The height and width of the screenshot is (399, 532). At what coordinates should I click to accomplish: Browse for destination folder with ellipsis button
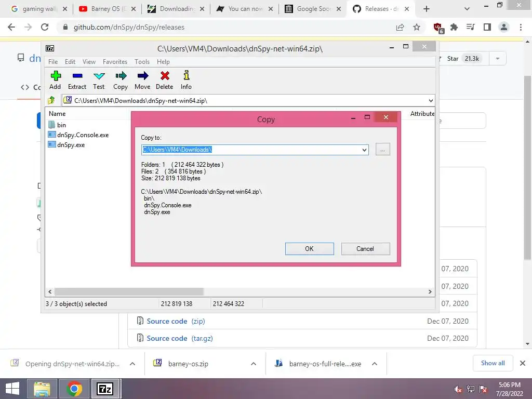pyautogui.click(x=383, y=150)
